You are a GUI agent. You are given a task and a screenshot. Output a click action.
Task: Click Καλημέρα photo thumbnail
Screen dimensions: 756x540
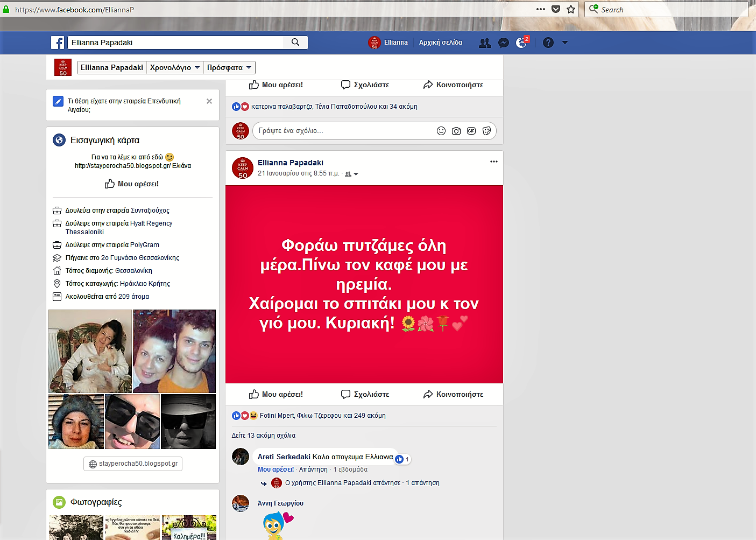(x=189, y=528)
